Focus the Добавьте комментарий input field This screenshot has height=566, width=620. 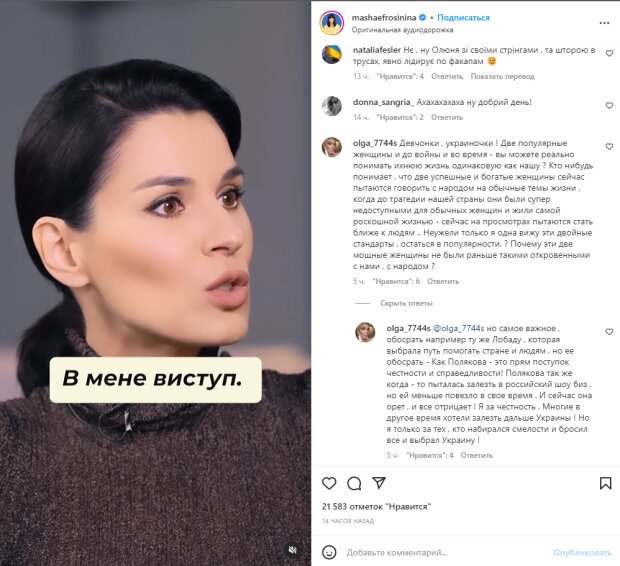[445, 553]
